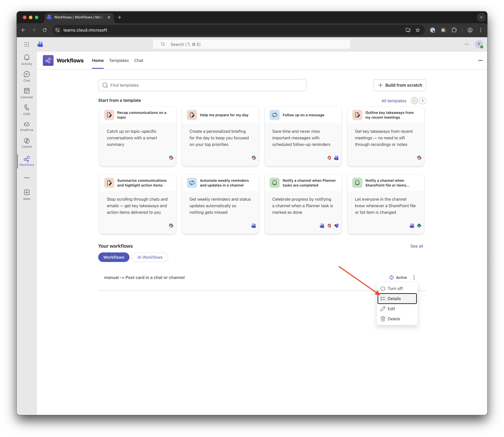Screen dimensions: 504x437
Task: Expand more sidebar apps ellipsis
Action: (27, 178)
